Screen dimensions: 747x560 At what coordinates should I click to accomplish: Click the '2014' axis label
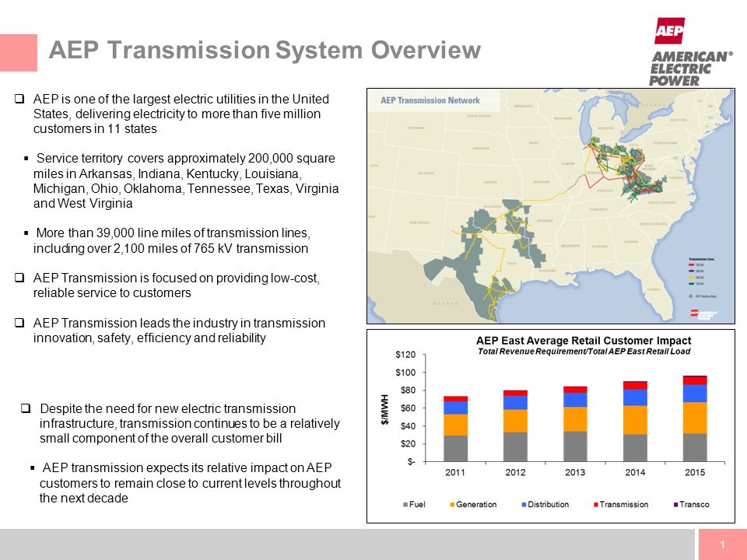click(x=635, y=472)
